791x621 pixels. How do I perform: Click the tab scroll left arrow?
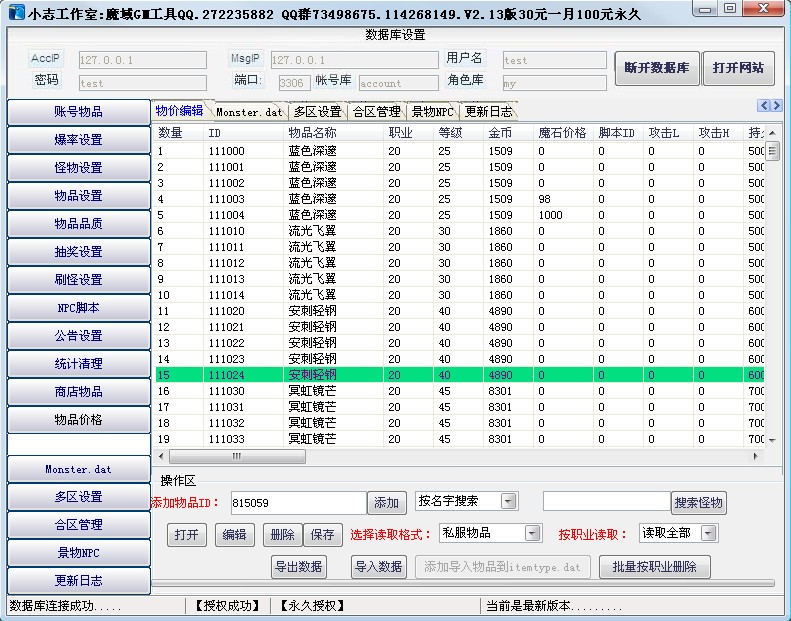(x=764, y=106)
